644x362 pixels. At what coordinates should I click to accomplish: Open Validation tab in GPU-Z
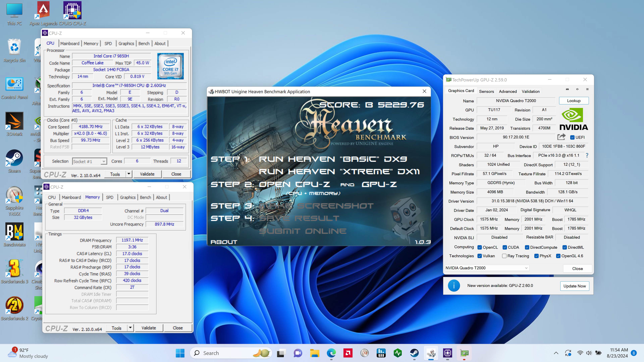[x=530, y=92]
